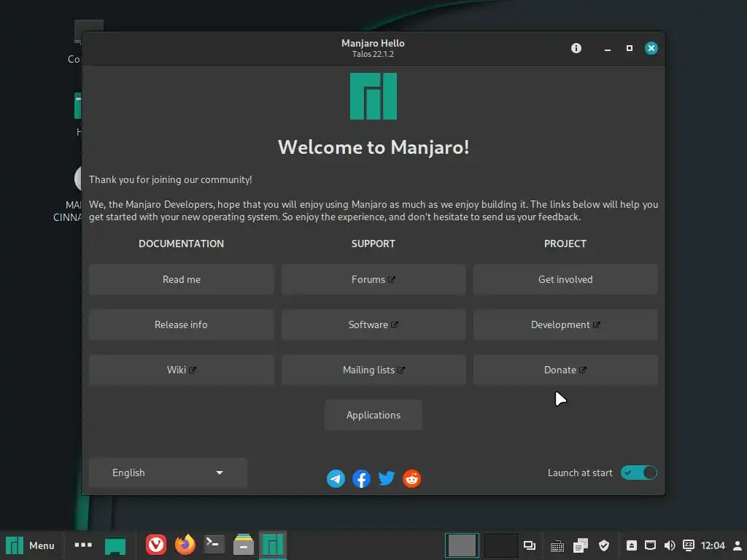Open the Telegram social link

pyautogui.click(x=336, y=478)
